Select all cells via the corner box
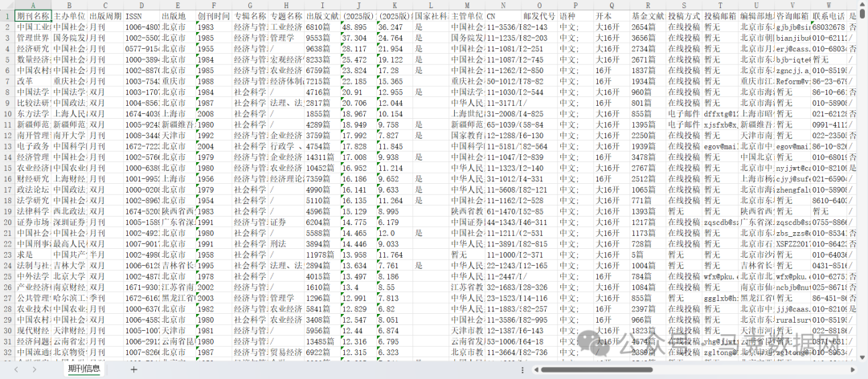Image resolution: width=868 pixels, height=379 pixels. 7,5
